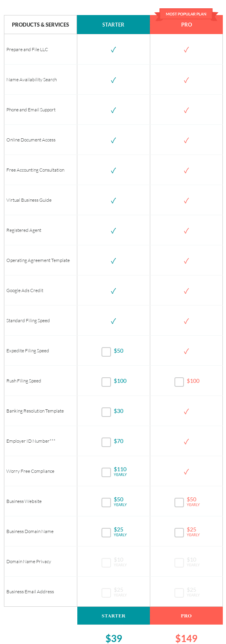Click Pro checkmark for Employer ID Number
The image size is (226, 644).
pos(186,441)
